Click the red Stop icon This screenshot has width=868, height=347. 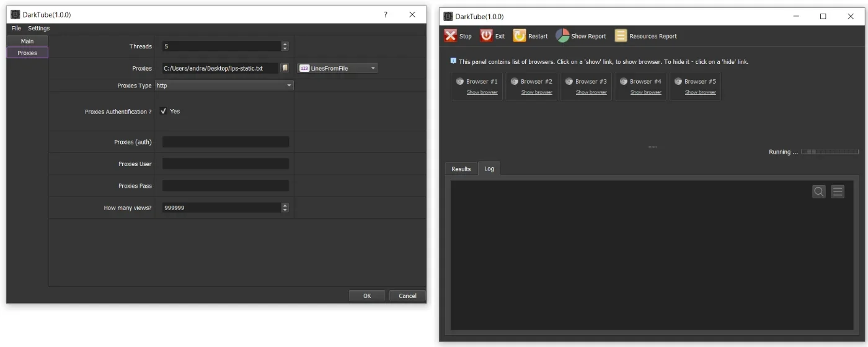450,36
